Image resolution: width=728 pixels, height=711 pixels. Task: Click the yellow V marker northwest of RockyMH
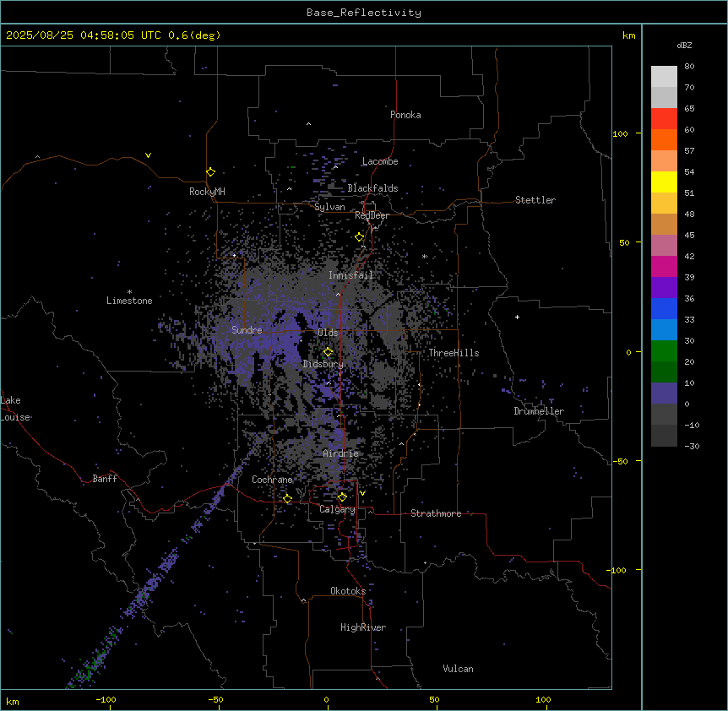point(148,155)
